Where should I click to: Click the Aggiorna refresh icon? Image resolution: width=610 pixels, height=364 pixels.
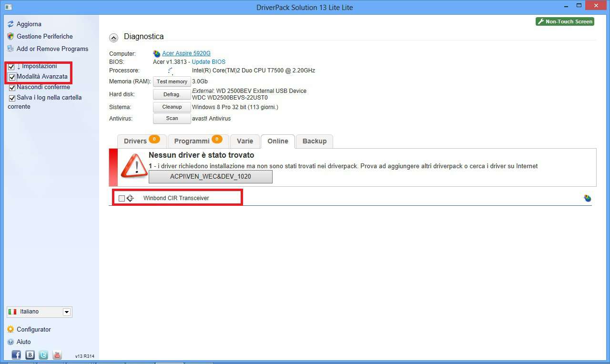point(10,24)
